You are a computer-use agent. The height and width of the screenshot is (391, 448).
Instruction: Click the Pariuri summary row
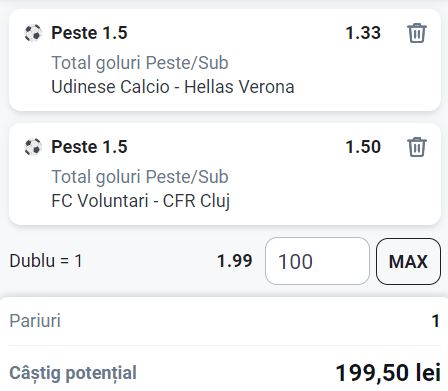pyautogui.click(x=224, y=321)
